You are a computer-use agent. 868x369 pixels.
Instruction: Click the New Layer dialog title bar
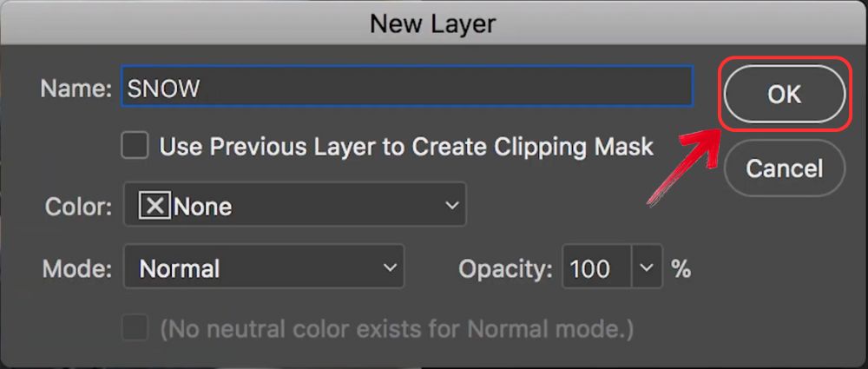point(433,23)
